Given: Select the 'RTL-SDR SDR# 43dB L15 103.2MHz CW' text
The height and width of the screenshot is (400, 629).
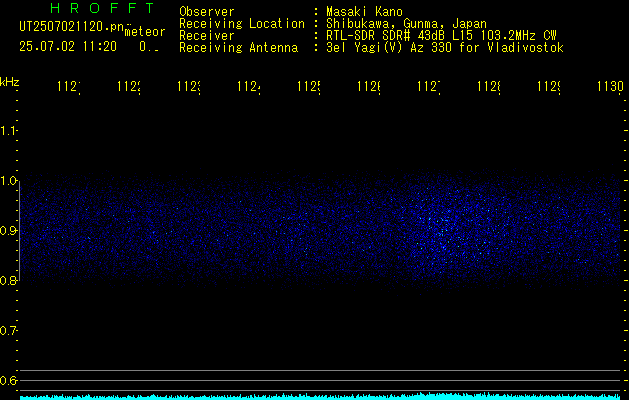Looking at the screenshot, I should 441,36.
